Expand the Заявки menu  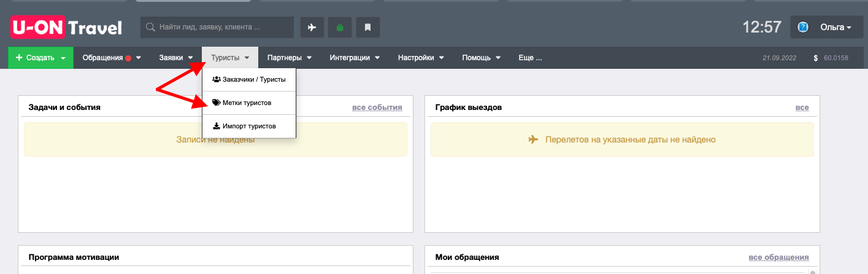point(176,58)
